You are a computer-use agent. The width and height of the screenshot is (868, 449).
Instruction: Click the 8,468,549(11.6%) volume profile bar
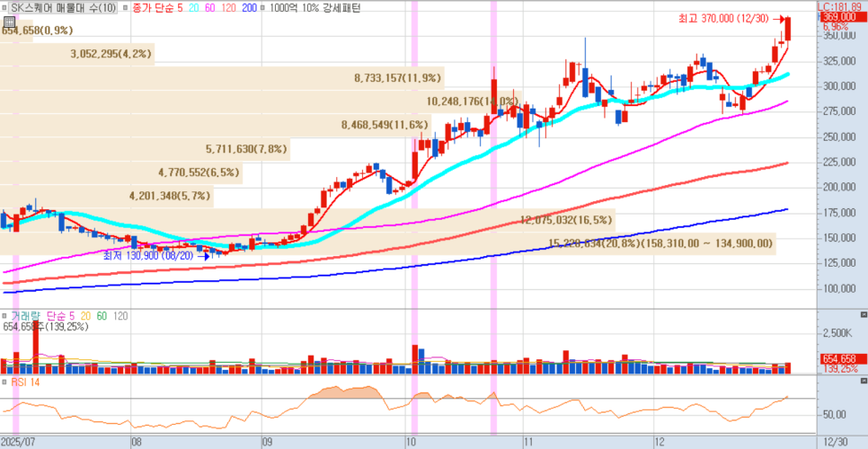(x=215, y=126)
